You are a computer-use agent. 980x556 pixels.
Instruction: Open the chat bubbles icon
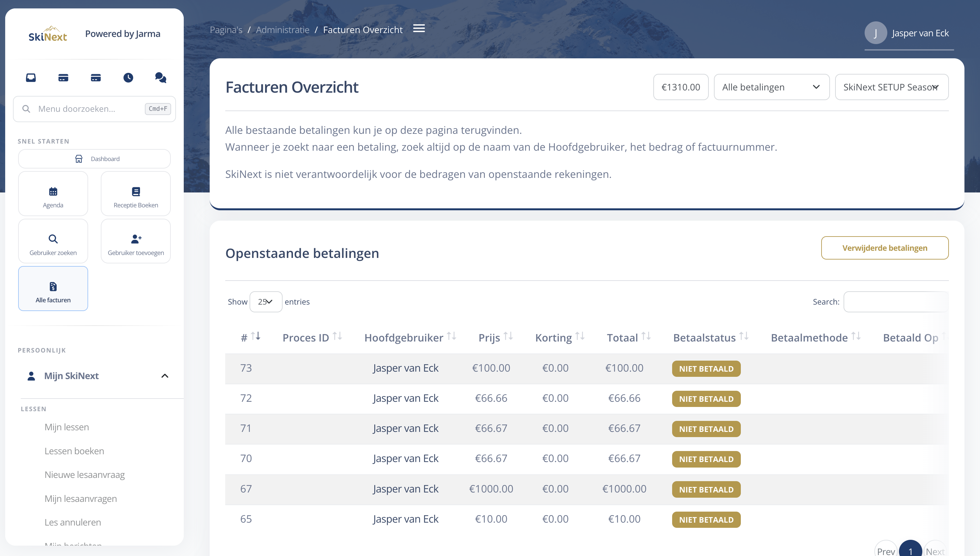(x=161, y=77)
